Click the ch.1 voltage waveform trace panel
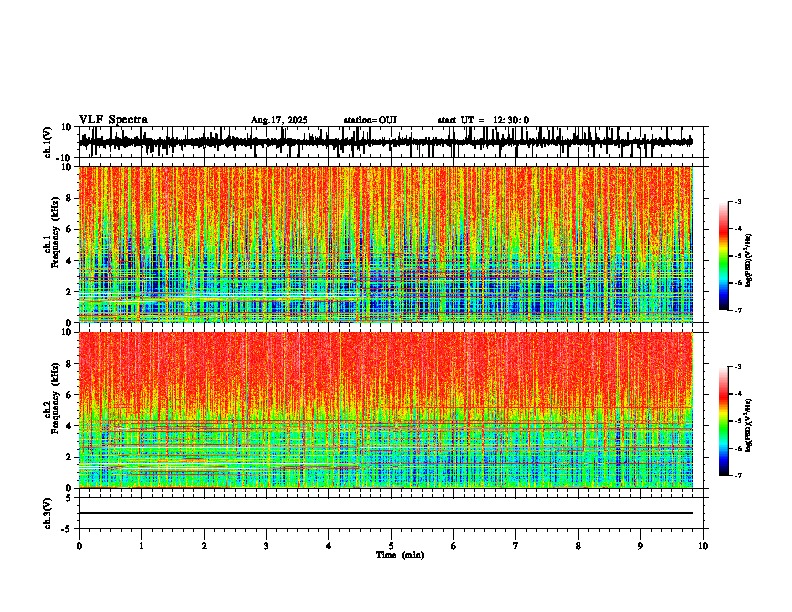This screenshot has width=792, height=612. (393, 142)
